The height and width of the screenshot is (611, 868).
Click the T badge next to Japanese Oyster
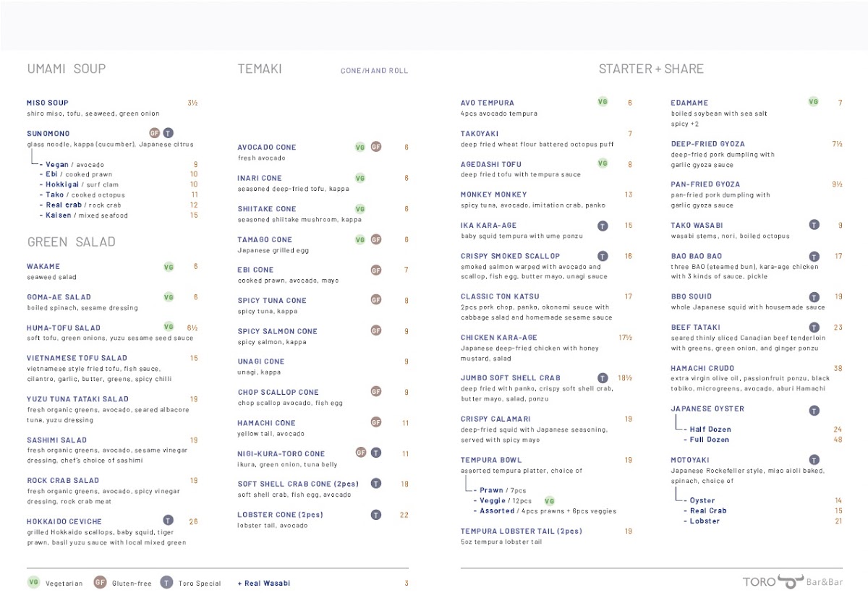pos(814,411)
